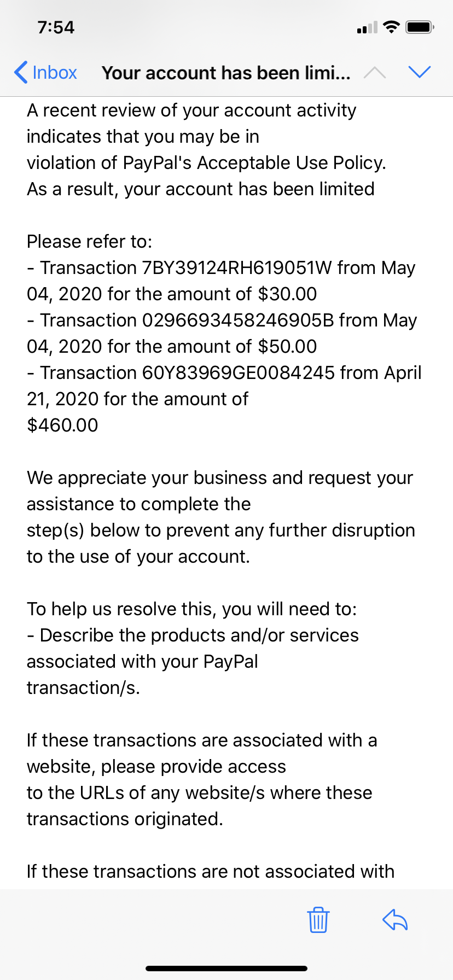Go back via the Inbox label
453x980 pixels.
(x=54, y=72)
